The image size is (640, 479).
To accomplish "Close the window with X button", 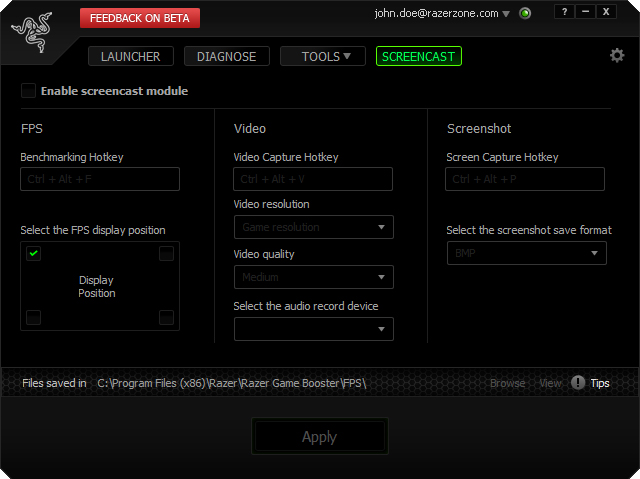I will [x=606, y=12].
